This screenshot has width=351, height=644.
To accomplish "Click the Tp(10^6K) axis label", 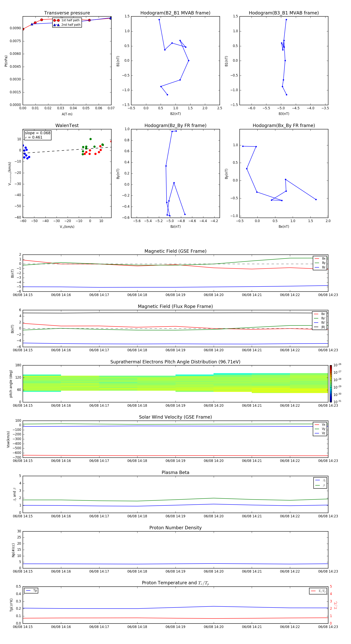I will point(11,605).
